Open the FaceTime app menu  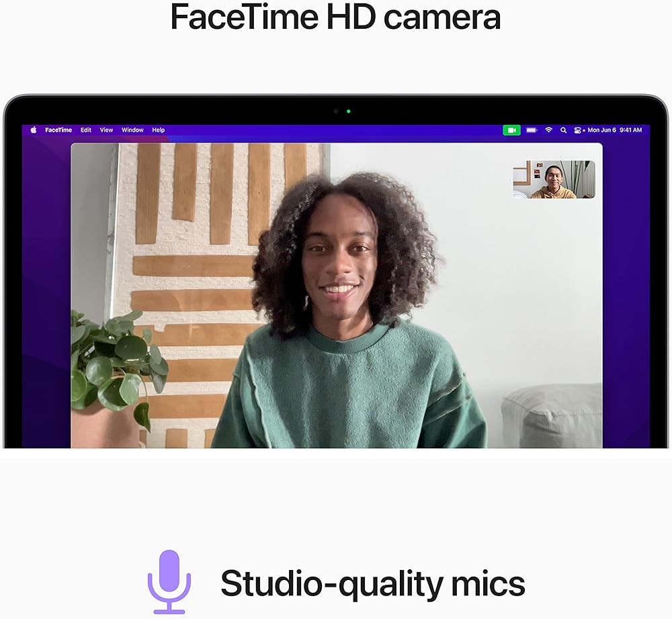click(58, 130)
